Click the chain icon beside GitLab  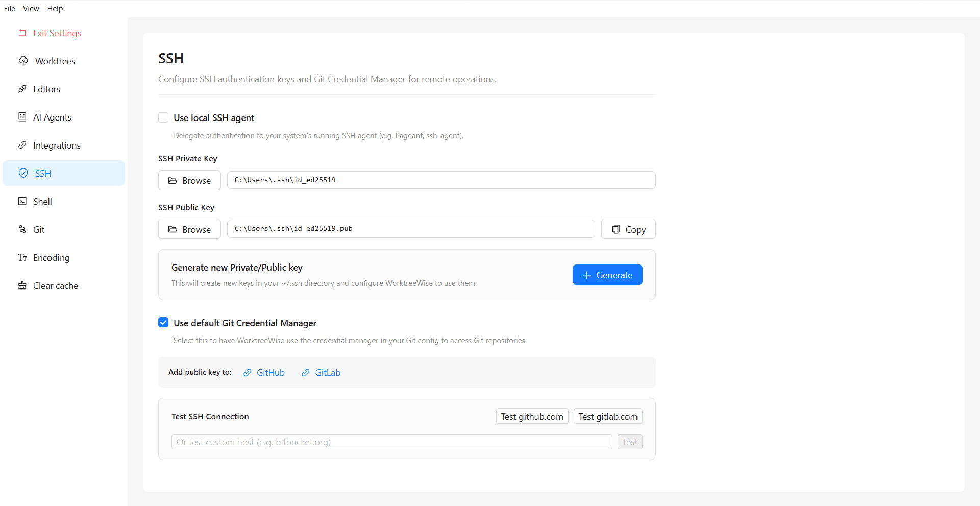point(306,373)
